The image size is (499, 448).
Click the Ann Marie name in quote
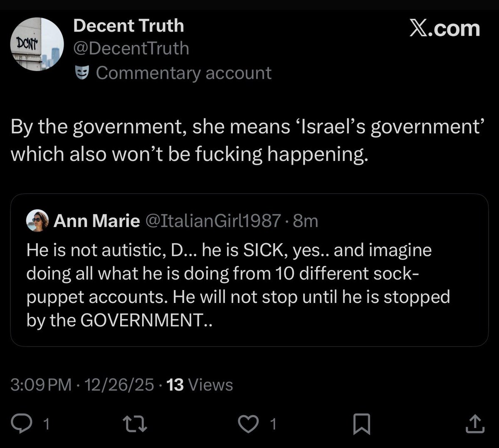pyautogui.click(x=96, y=221)
